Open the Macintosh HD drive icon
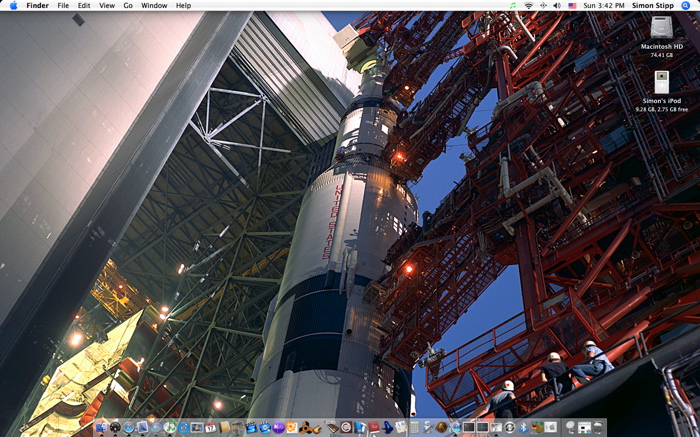 tap(661, 29)
